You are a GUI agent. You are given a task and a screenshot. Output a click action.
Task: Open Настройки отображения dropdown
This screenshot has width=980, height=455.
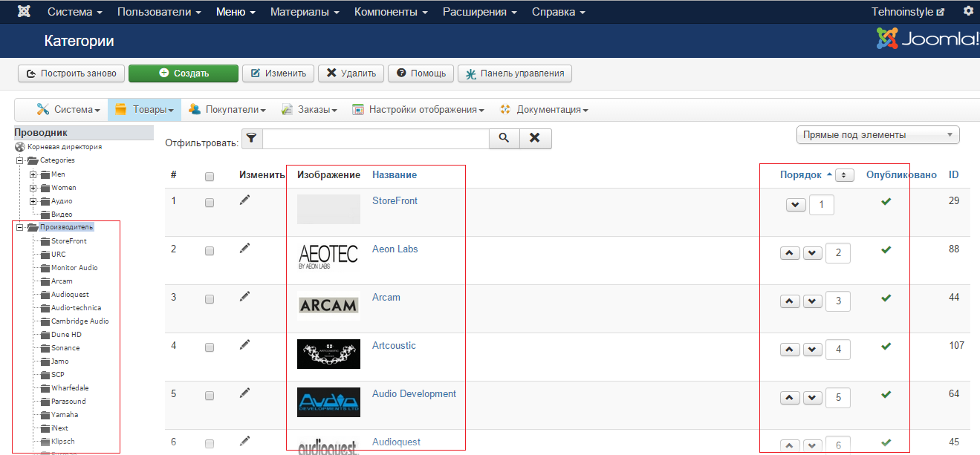click(418, 110)
